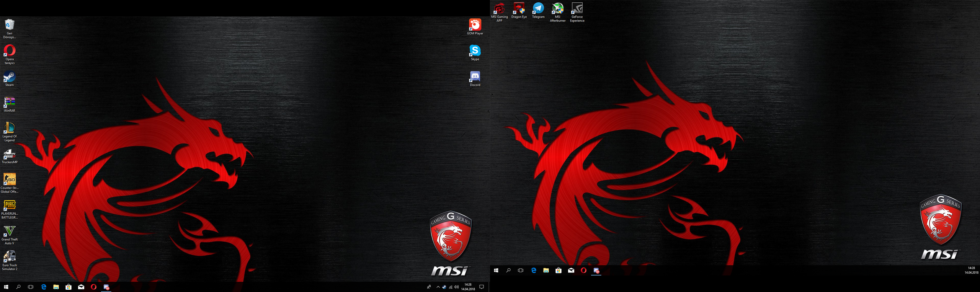This screenshot has height=292, width=980.
Task: Open Wi-Fi network tray icon
Action: coord(450,287)
